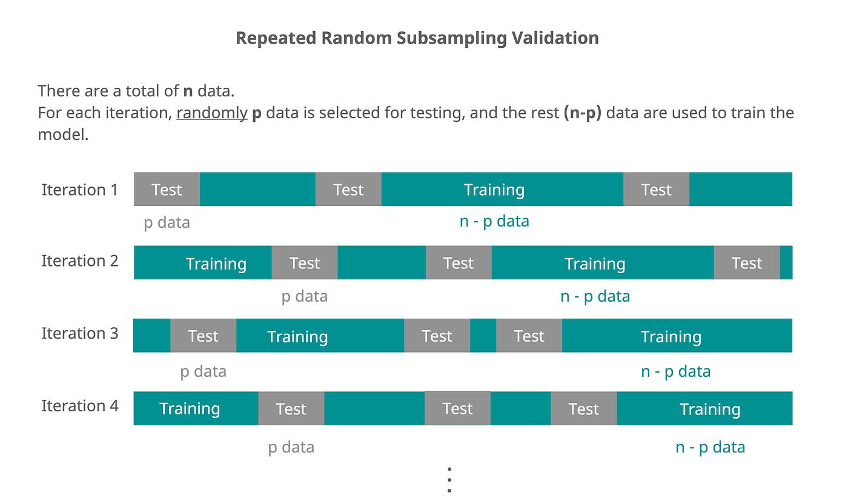
Task: Click the rightmost Training segment in Iteration 3
Action: coord(671,336)
